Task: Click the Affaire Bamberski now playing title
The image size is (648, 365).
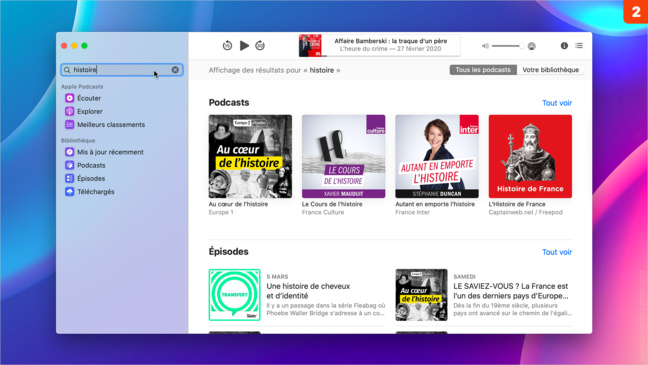Action: [391, 41]
